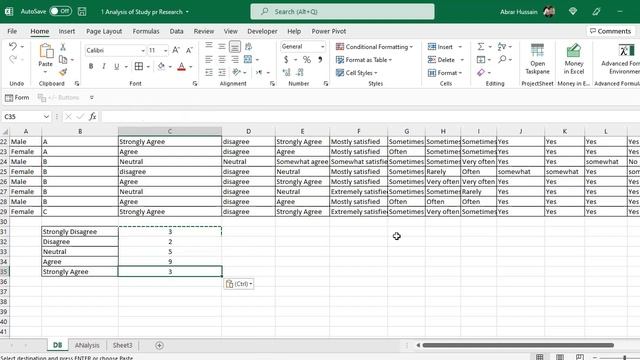The width and height of the screenshot is (640, 360).
Task: Click the Decrease Indent icon
Action: [x=209, y=72]
